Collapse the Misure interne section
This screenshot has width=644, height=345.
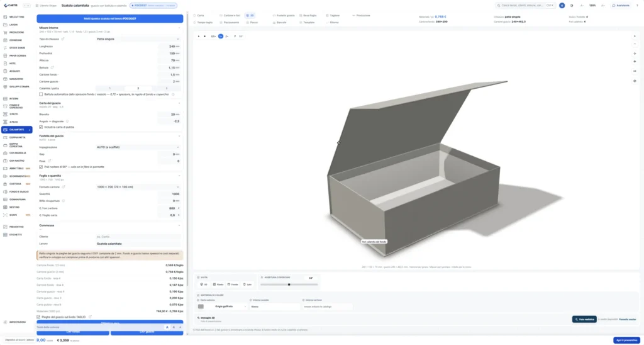[x=179, y=28]
